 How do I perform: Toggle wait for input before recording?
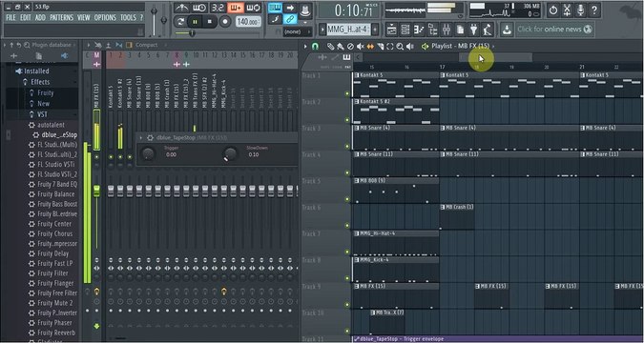click(199, 8)
